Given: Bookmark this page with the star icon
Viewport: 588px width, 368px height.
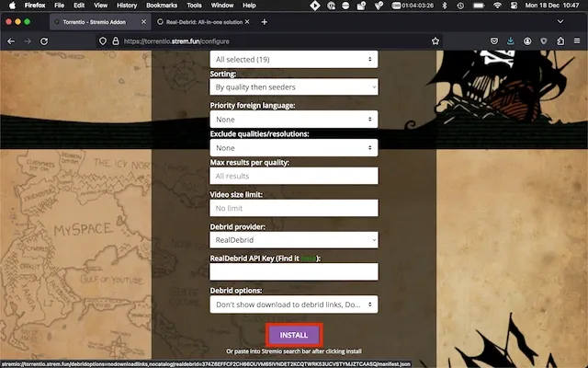Looking at the screenshot, I should point(435,41).
